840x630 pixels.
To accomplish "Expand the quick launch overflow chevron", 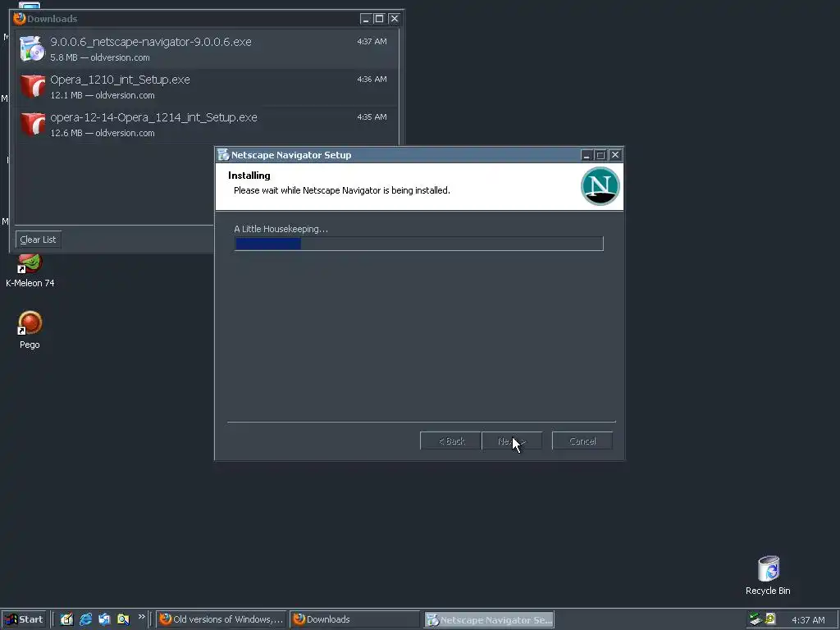I will 141,617.
